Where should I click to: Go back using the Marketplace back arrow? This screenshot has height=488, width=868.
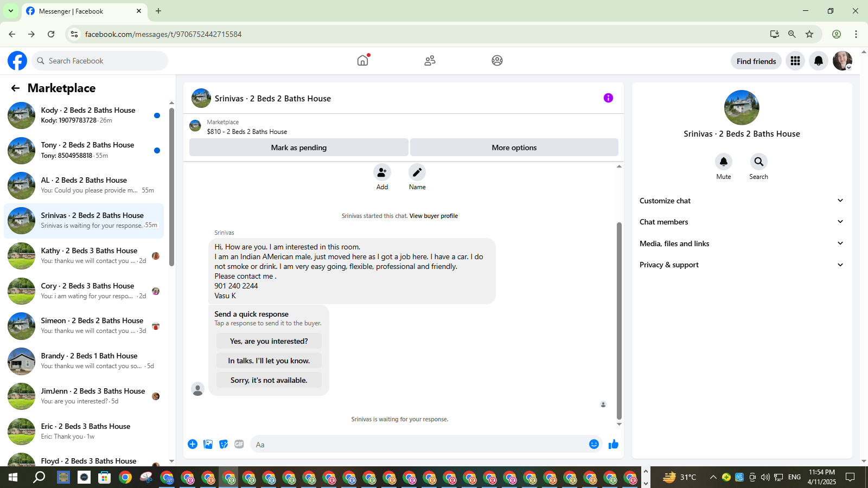(15, 88)
